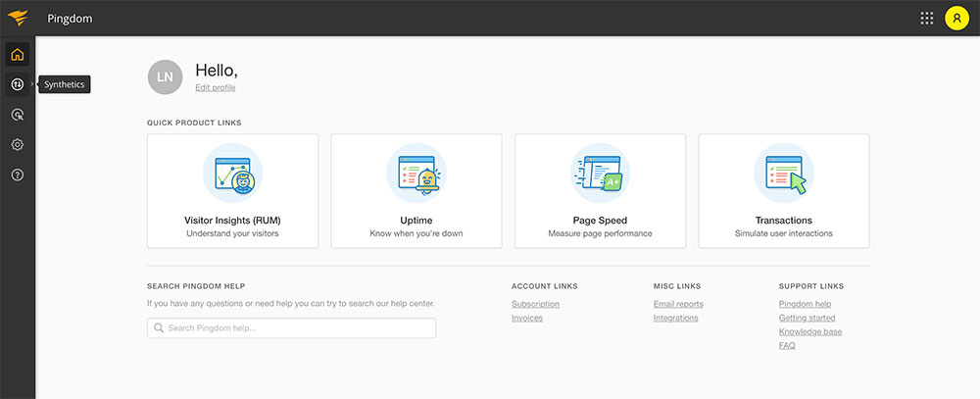Image resolution: width=980 pixels, height=399 pixels.
Task: Open Edit profile link
Action: tap(215, 87)
